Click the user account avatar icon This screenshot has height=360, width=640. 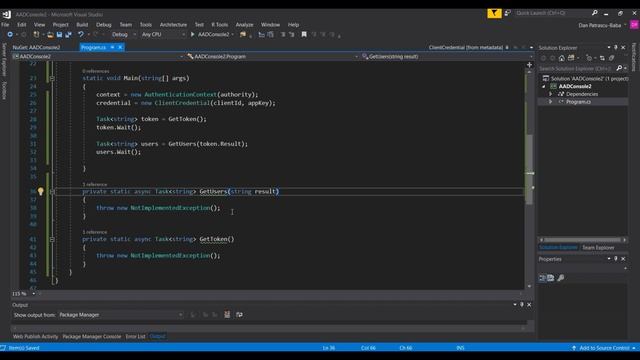[x=634, y=25]
